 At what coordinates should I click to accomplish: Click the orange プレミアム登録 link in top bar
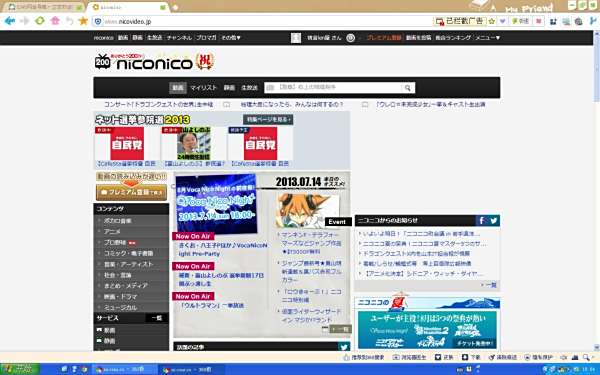click(x=384, y=38)
